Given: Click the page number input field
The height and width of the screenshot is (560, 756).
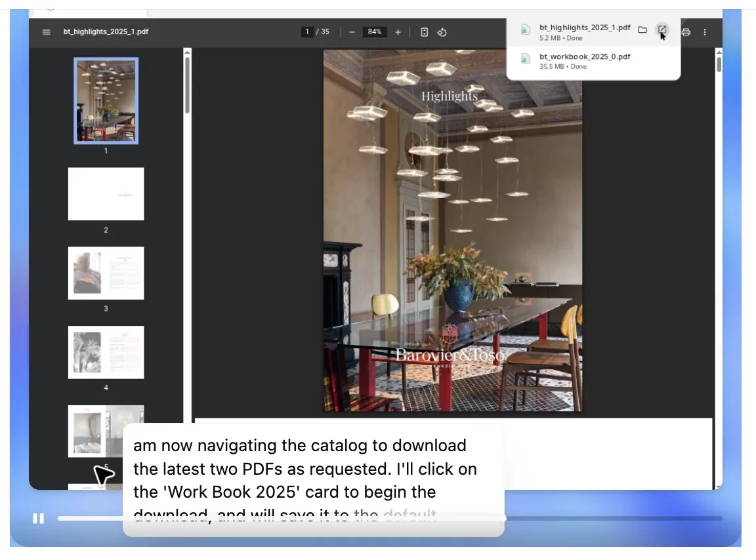Looking at the screenshot, I should [x=307, y=32].
